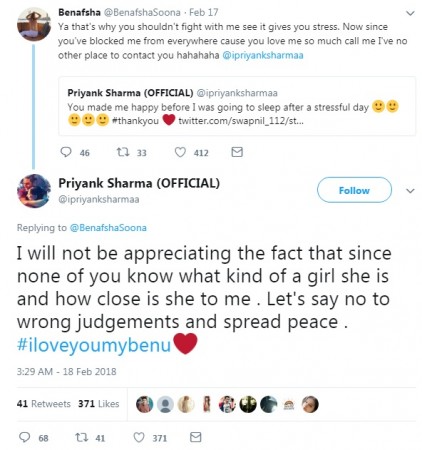Follow Priyank Sharma (OFFICIAL)

pos(354,190)
